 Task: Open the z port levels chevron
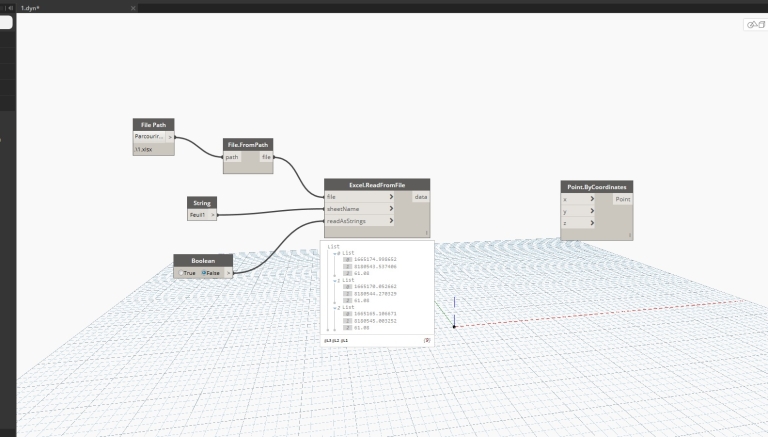[x=592, y=223]
